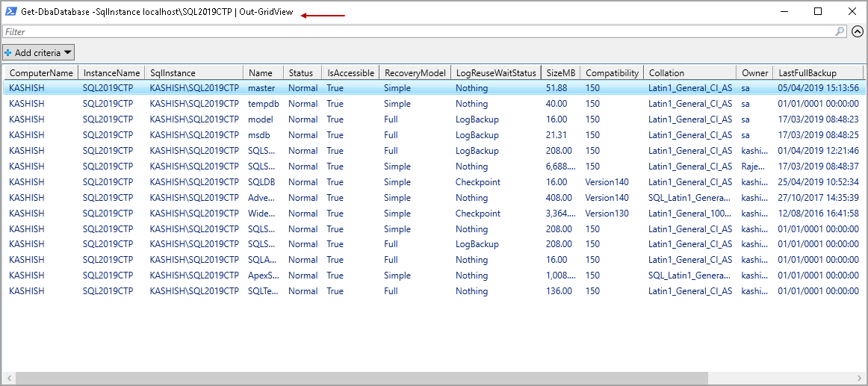Click the RecoveryModel column header
Image resolution: width=868 pixels, height=386 pixels.
[x=415, y=73]
